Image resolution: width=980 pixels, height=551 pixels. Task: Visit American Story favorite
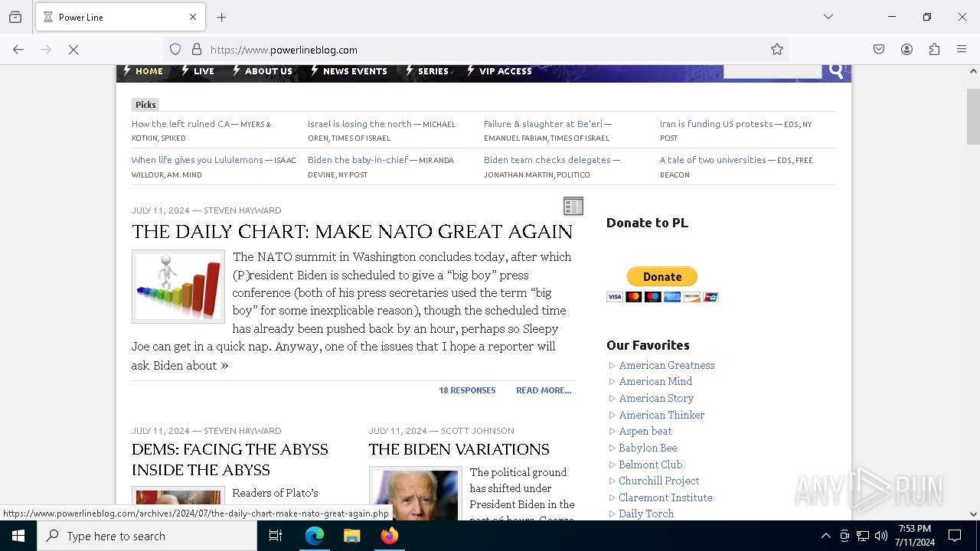click(x=656, y=398)
